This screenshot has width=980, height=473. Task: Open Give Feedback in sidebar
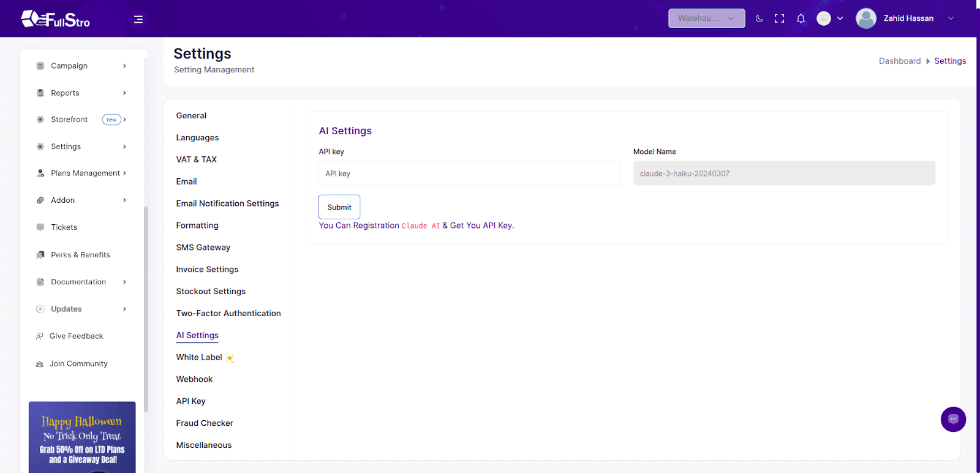click(76, 336)
